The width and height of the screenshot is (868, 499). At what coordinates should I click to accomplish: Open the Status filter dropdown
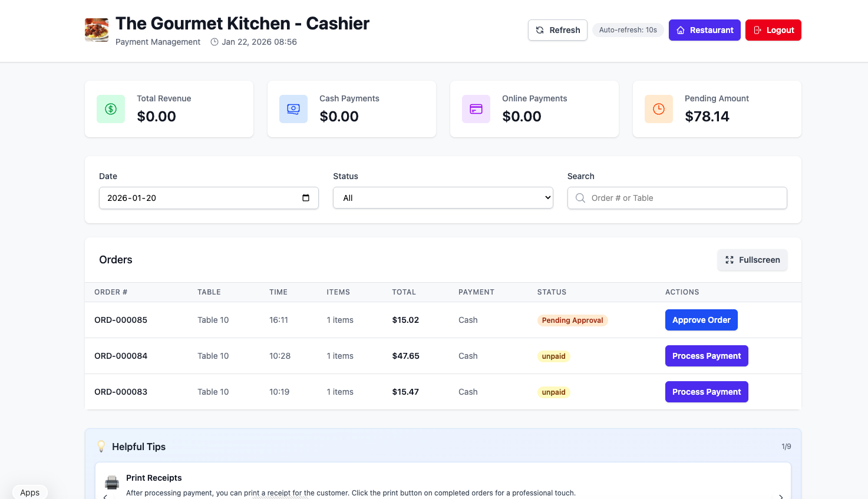pyautogui.click(x=443, y=198)
